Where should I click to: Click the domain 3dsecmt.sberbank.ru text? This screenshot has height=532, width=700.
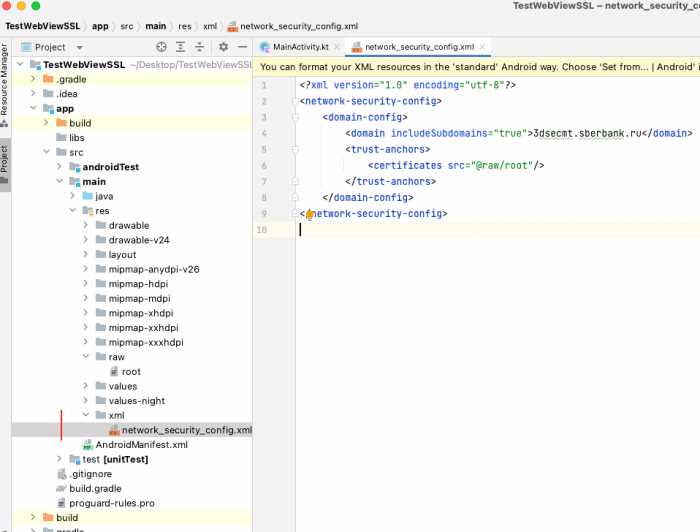coord(588,133)
